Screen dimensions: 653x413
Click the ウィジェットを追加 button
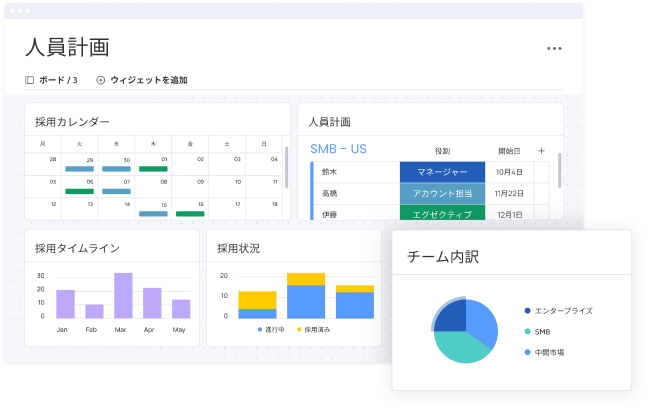[148, 80]
